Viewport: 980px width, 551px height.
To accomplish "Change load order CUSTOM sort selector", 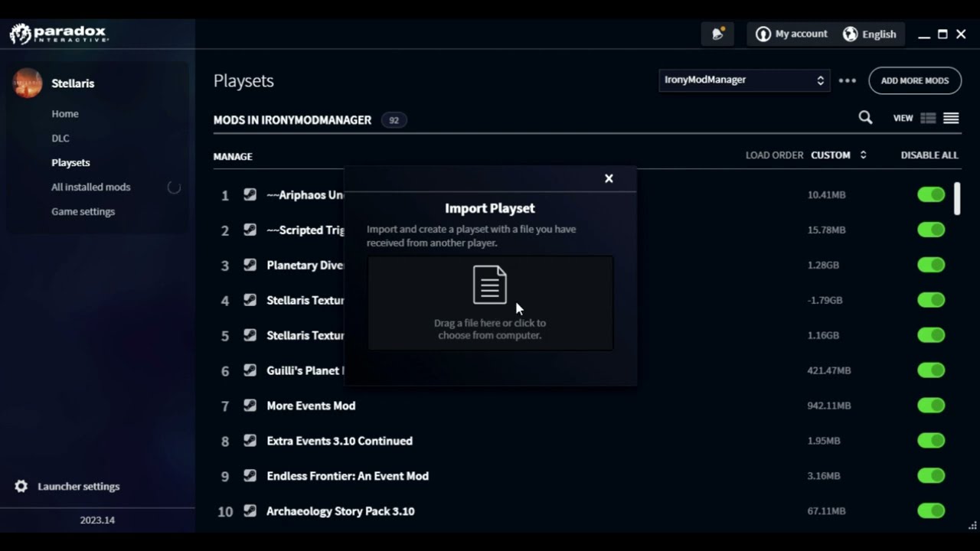I will click(x=839, y=155).
